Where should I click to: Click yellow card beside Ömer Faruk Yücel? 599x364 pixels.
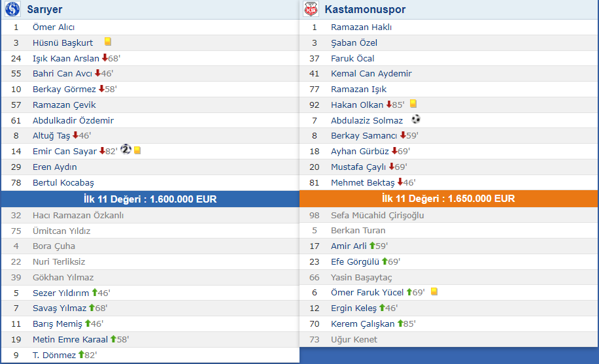click(x=434, y=292)
